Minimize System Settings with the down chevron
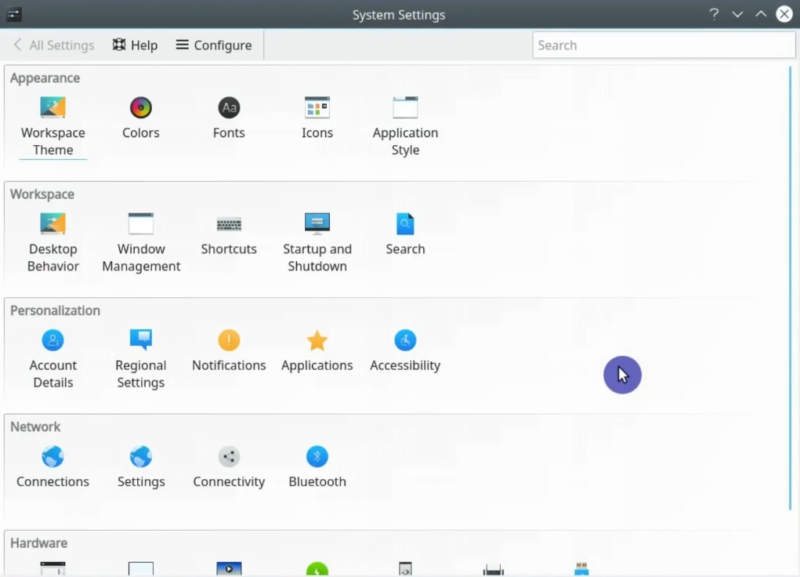 click(737, 14)
